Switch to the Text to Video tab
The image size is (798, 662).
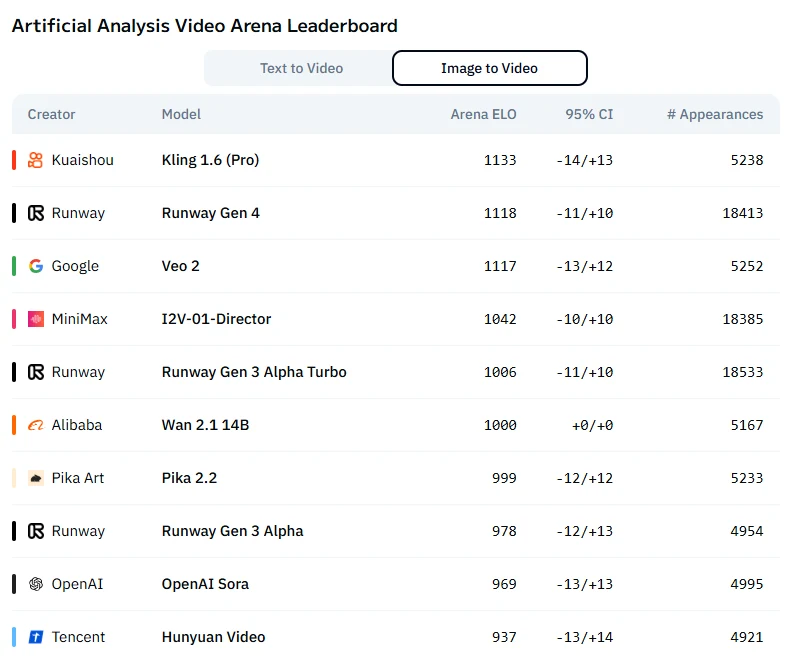coord(301,68)
